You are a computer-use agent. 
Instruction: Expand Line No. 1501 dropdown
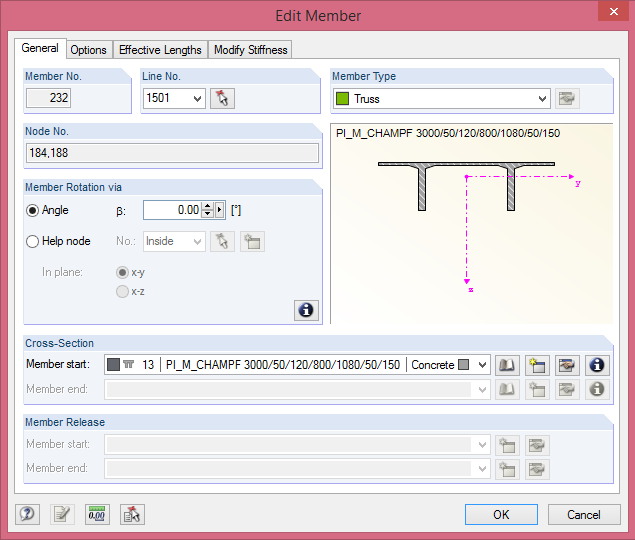tap(197, 98)
